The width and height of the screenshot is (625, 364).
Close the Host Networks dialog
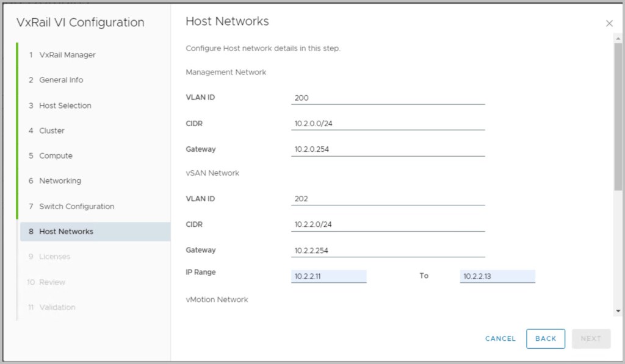click(x=609, y=24)
